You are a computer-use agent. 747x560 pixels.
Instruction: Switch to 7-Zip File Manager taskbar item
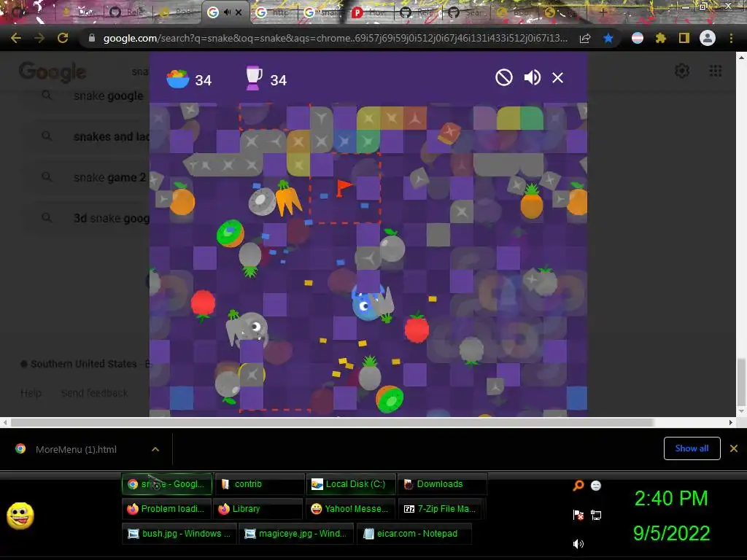coord(441,508)
